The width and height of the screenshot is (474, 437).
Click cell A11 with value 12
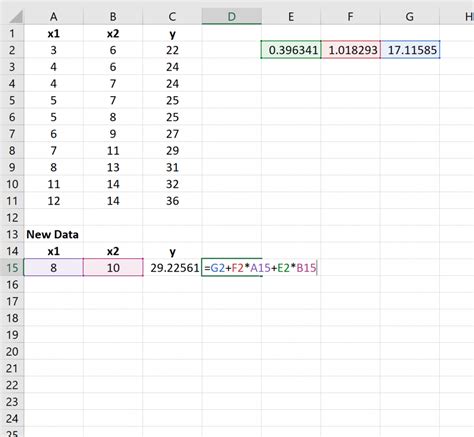54,201
